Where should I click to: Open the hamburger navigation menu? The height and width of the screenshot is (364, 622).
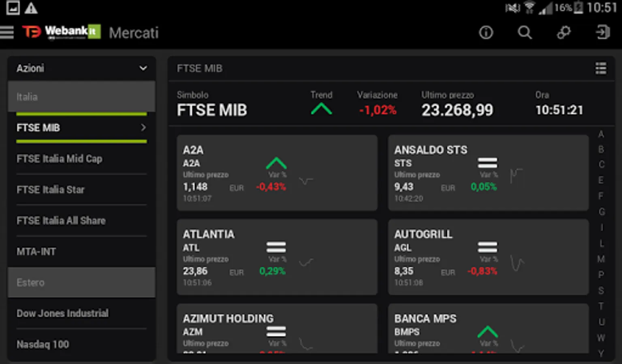[x=7, y=32]
